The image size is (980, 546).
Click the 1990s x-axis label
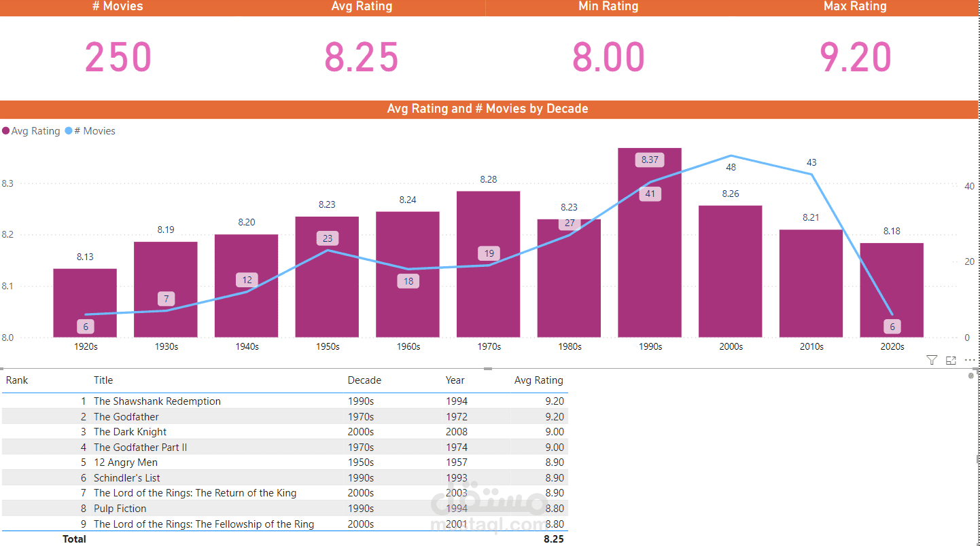(x=650, y=346)
